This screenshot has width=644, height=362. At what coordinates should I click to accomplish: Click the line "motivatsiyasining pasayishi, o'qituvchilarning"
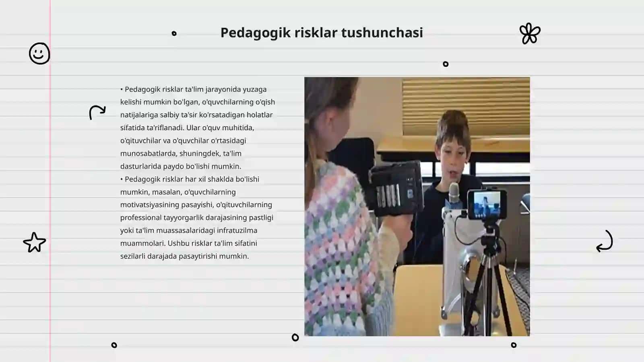[196, 205]
